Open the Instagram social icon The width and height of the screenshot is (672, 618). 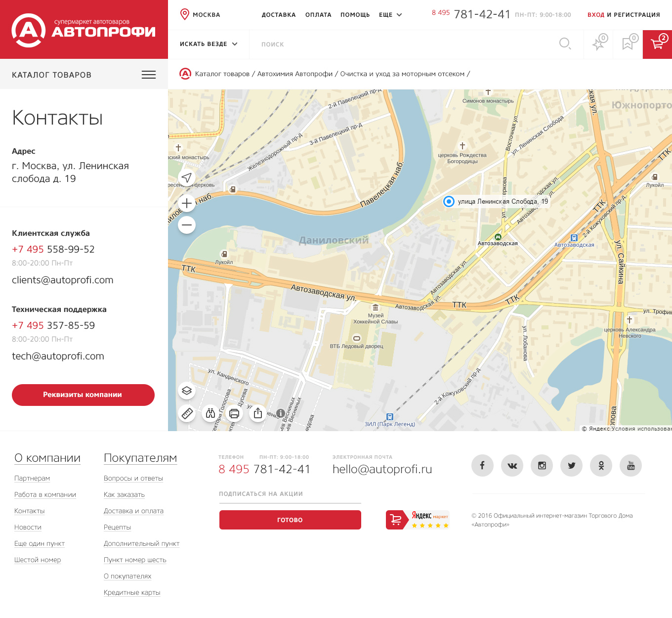(542, 465)
